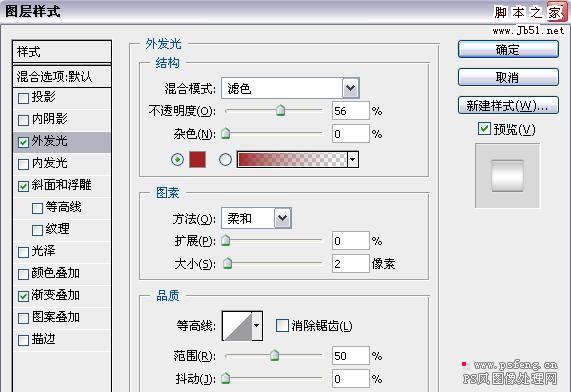Click the style preview thumbnail

click(507, 176)
